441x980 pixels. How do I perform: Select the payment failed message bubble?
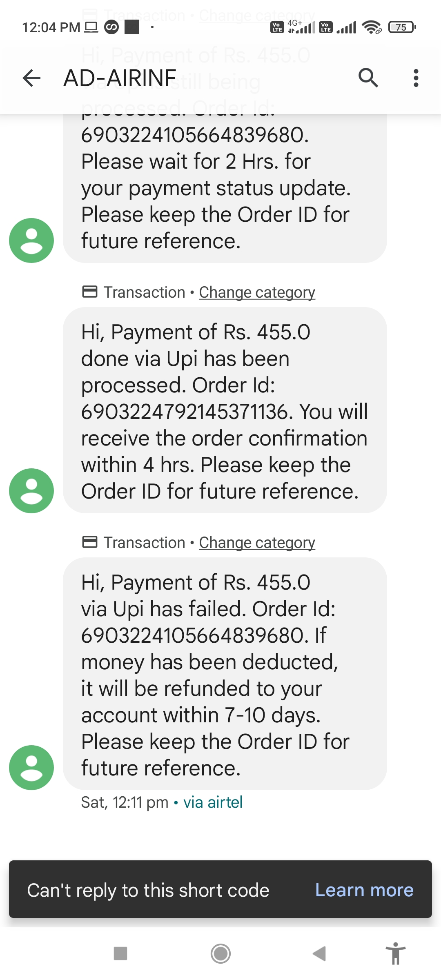pyautogui.click(x=225, y=674)
